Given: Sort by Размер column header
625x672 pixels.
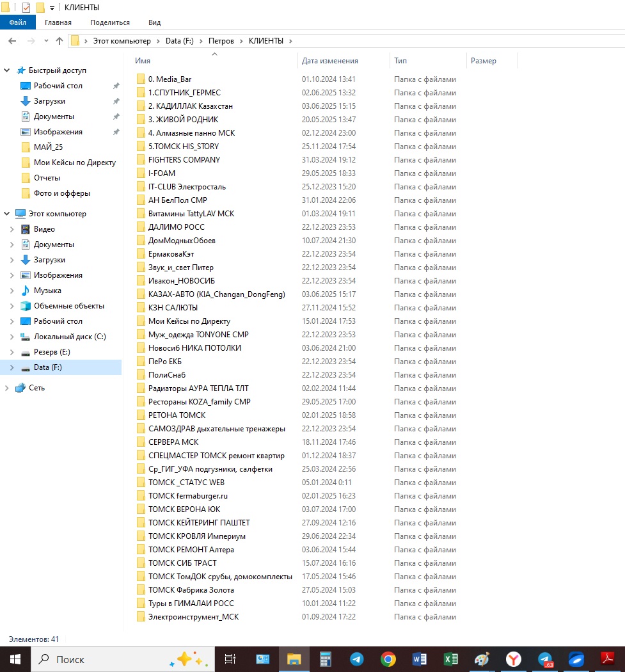Looking at the screenshot, I should click(x=483, y=61).
